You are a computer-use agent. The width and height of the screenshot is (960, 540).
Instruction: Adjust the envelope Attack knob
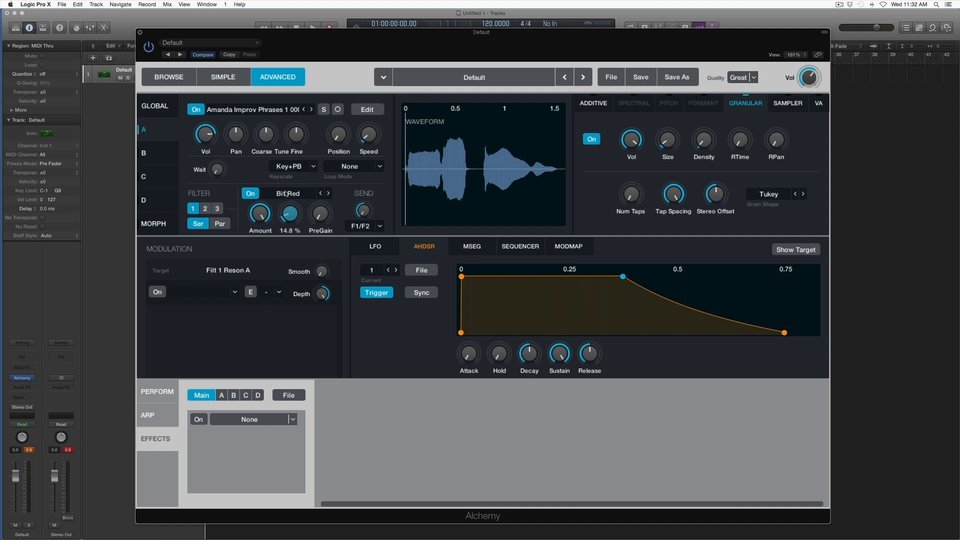pyautogui.click(x=468, y=354)
